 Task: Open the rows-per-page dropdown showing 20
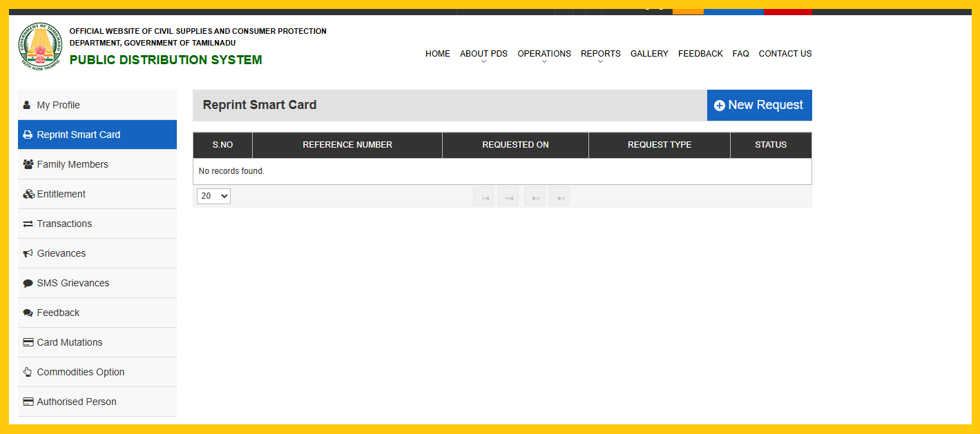213,197
